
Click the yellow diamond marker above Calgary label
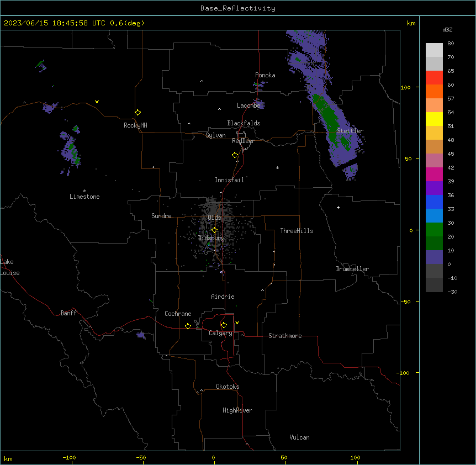coord(224,325)
